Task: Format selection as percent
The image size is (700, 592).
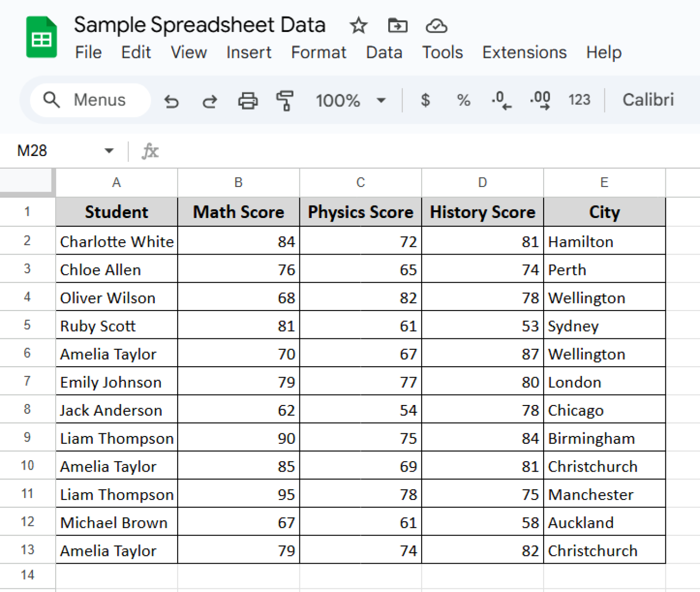Action: coord(463,100)
